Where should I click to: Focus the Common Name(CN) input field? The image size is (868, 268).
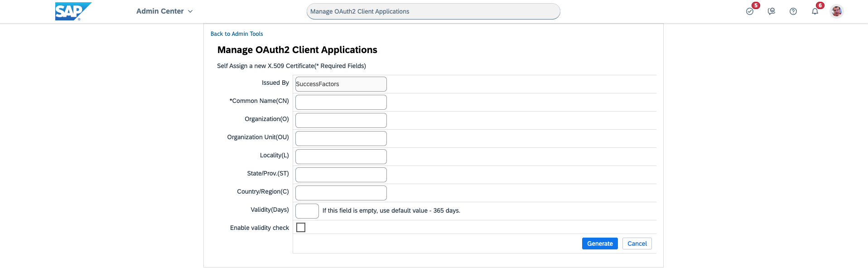[341, 102]
